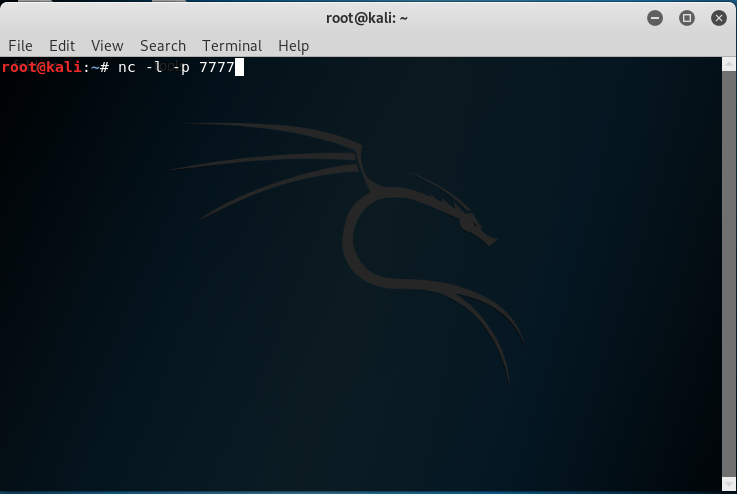The image size is (737, 494).
Task: Maximize the root@kali terminal window
Action: [x=687, y=18]
